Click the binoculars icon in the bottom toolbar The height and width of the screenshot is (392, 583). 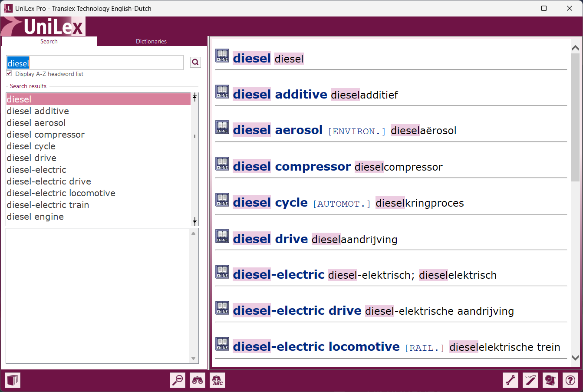coord(198,380)
